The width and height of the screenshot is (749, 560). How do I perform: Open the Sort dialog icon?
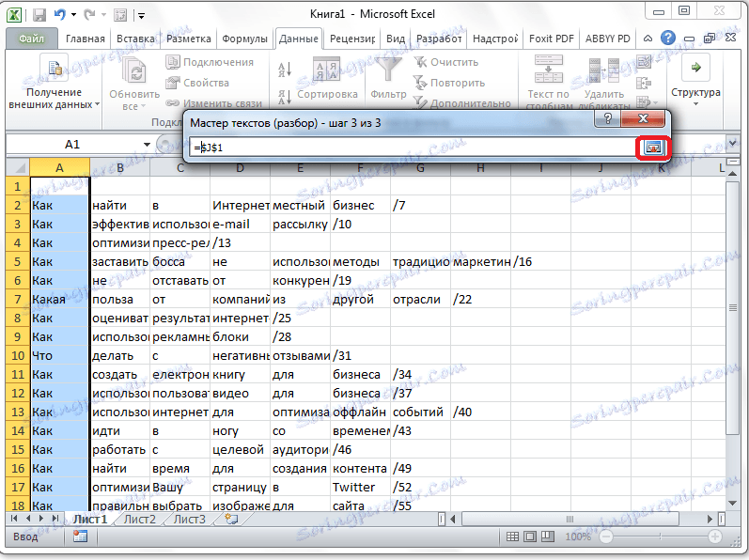point(327,70)
